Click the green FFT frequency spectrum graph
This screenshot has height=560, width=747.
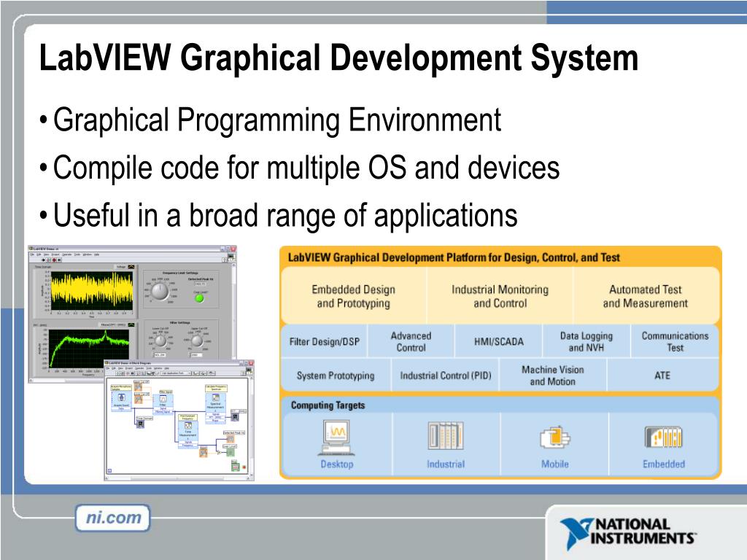[x=88, y=349]
